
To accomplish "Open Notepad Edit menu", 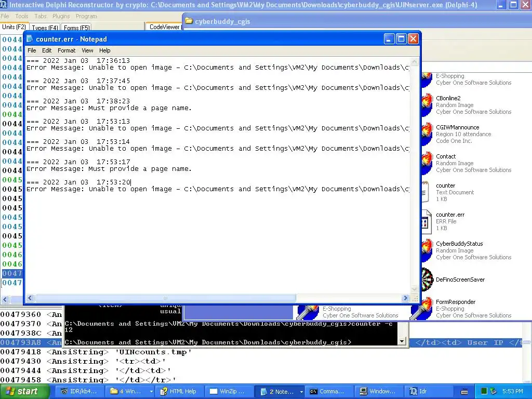I will (46, 50).
